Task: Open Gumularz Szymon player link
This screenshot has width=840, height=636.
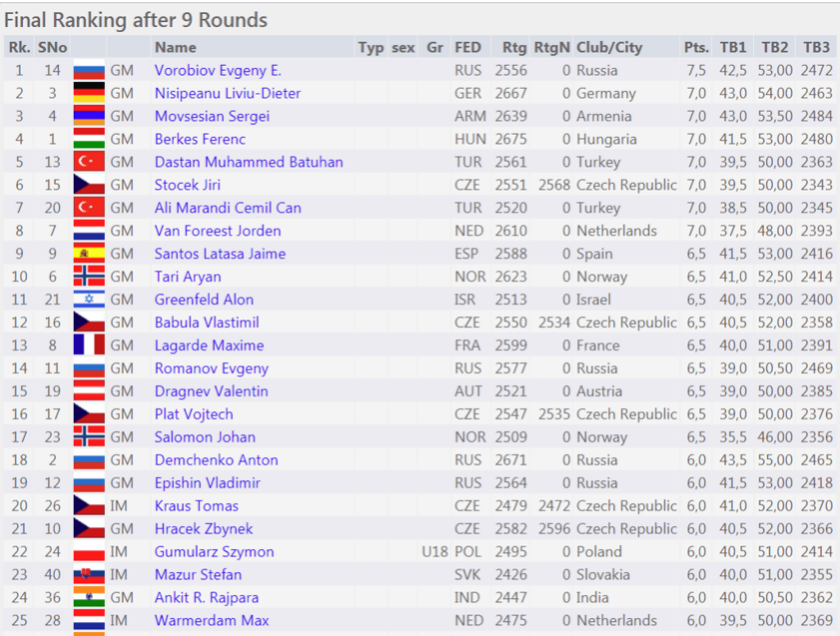Action: pyautogui.click(x=214, y=551)
